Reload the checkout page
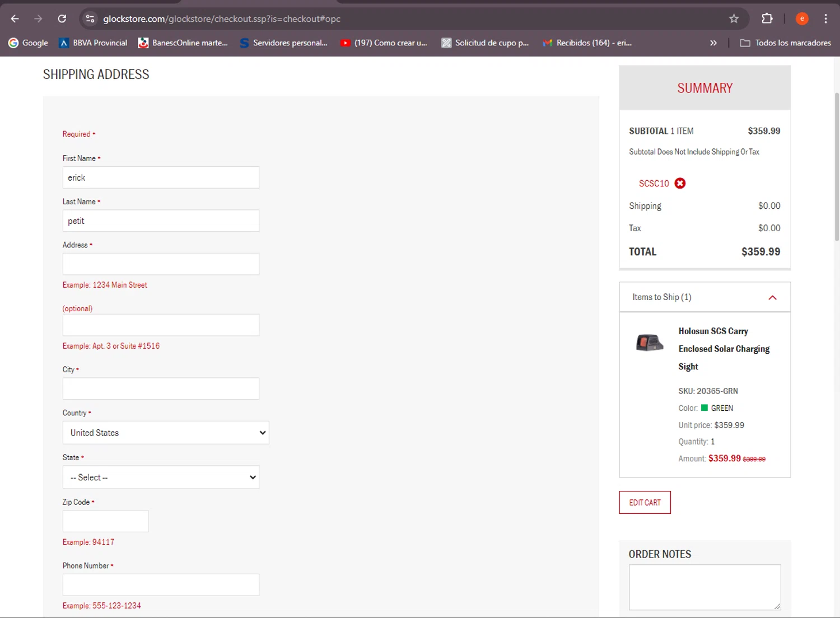Image resolution: width=840 pixels, height=618 pixels. [62, 18]
